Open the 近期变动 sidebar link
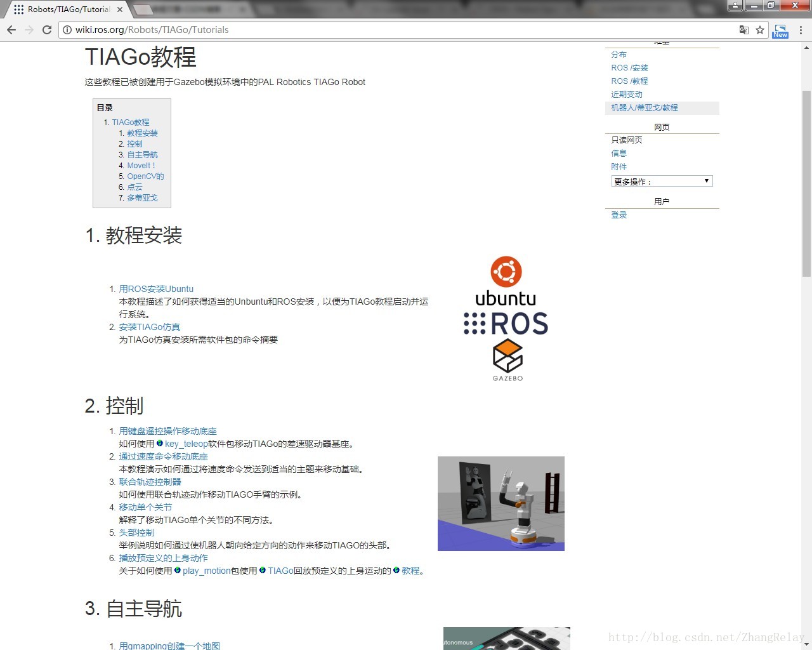 [x=627, y=95]
